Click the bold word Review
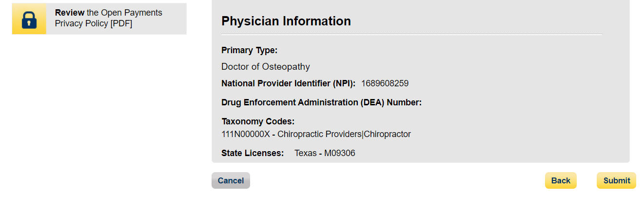This screenshot has width=644, height=198. pyautogui.click(x=70, y=13)
